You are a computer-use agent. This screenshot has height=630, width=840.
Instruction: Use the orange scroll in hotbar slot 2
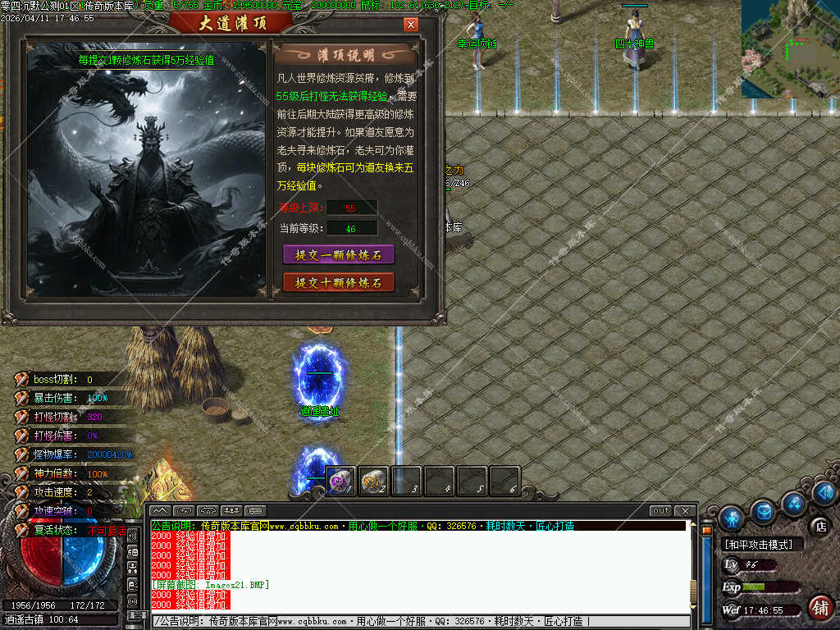pyautogui.click(x=374, y=481)
